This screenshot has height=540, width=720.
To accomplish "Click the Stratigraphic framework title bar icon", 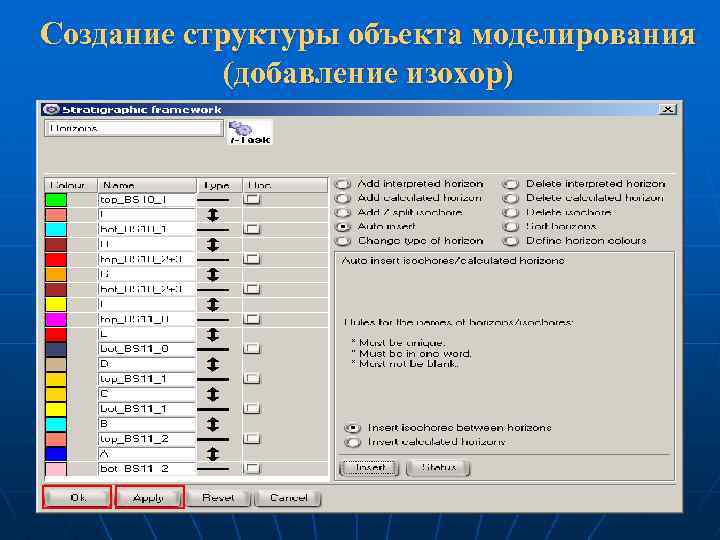I will click(x=51, y=109).
